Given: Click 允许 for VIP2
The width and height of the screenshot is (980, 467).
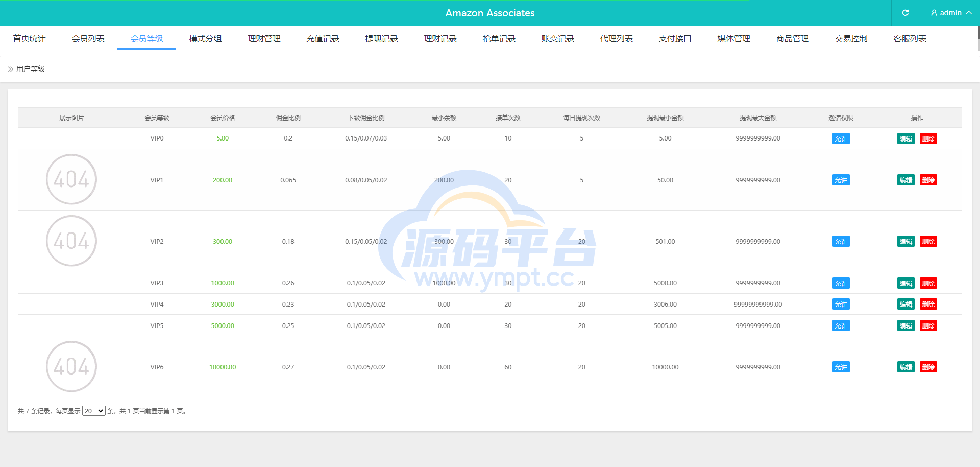Looking at the screenshot, I should point(841,241).
